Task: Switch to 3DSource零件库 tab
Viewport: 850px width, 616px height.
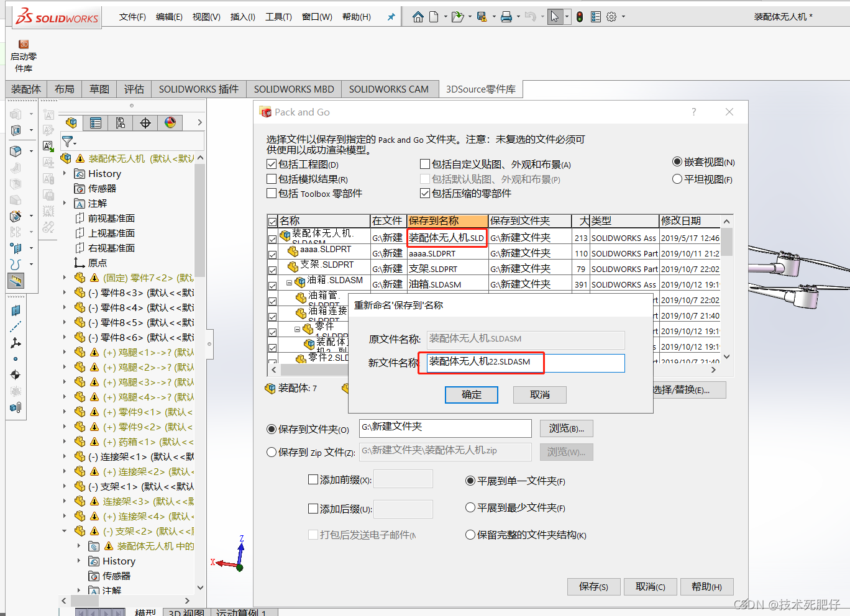Action: (x=481, y=89)
